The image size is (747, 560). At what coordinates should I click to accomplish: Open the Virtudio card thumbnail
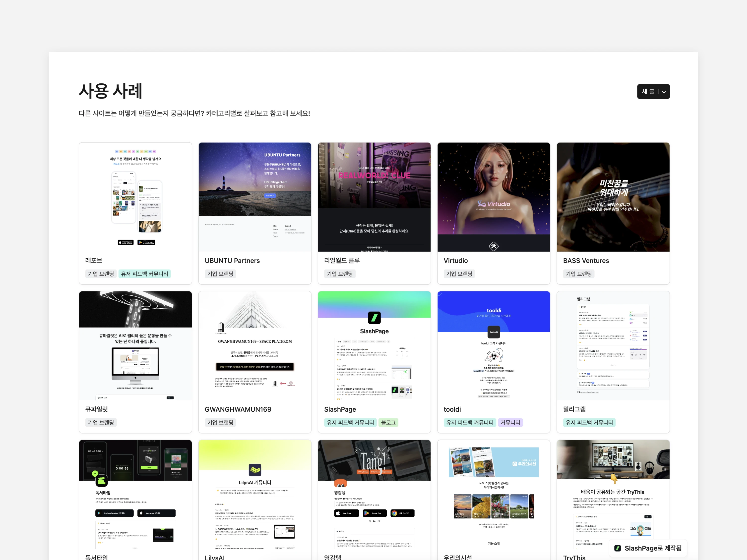coord(494,197)
